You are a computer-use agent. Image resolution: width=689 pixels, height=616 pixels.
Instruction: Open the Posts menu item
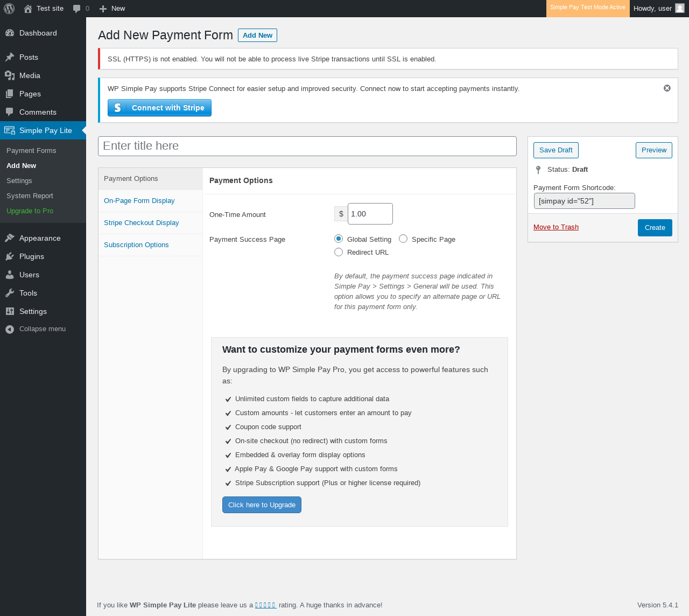[x=43, y=57]
